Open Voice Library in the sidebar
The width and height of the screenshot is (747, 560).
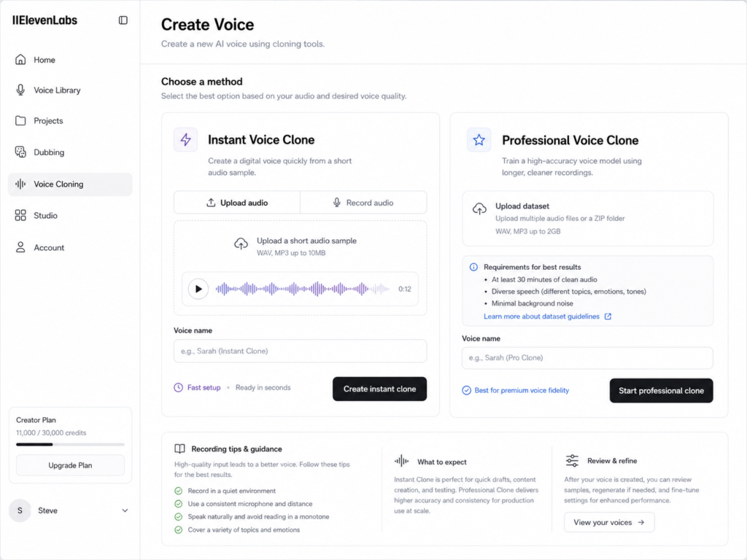[x=70, y=90]
